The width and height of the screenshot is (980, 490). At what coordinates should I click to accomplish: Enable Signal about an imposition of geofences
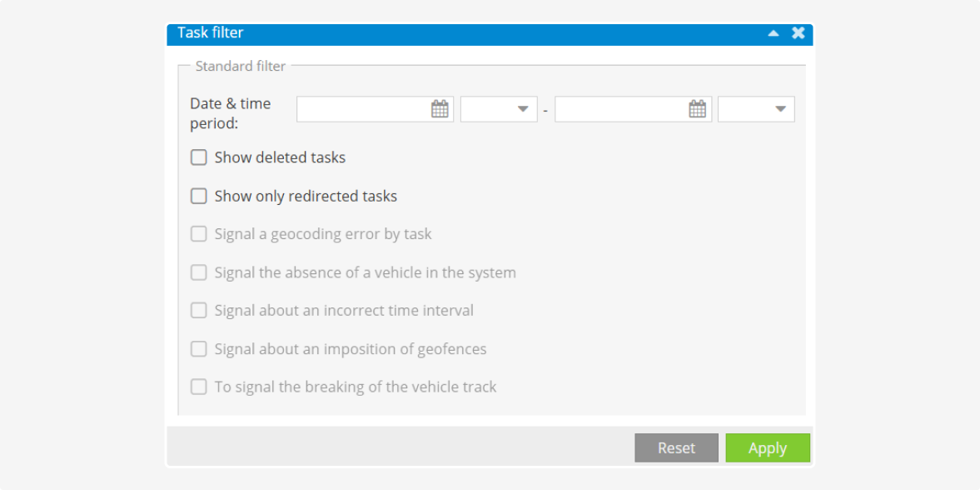tap(199, 348)
